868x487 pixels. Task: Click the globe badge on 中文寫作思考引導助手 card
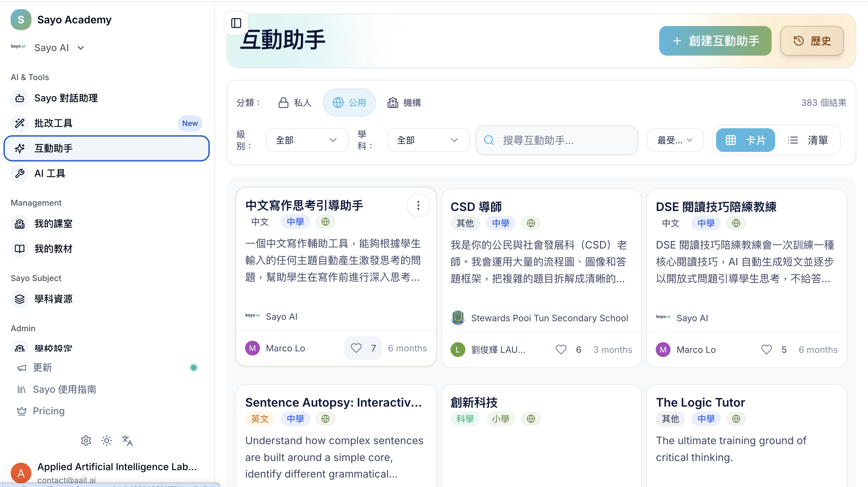click(325, 222)
